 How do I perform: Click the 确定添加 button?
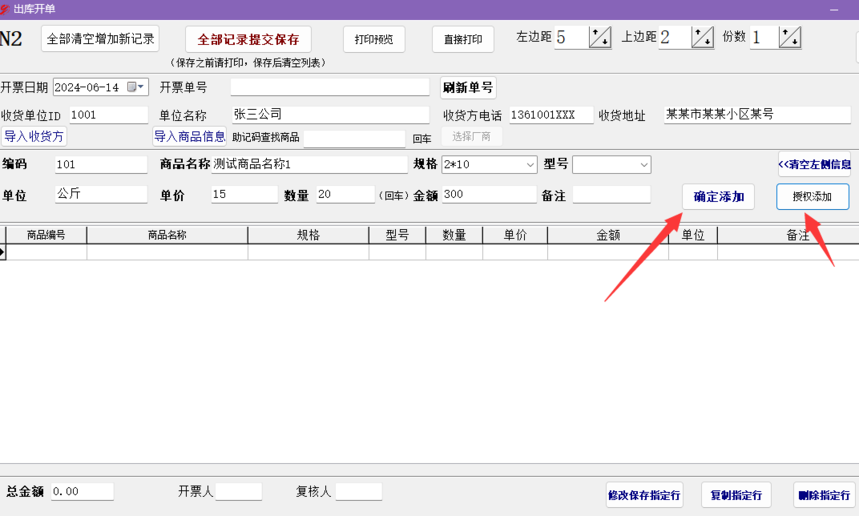click(x=718, y=197)
